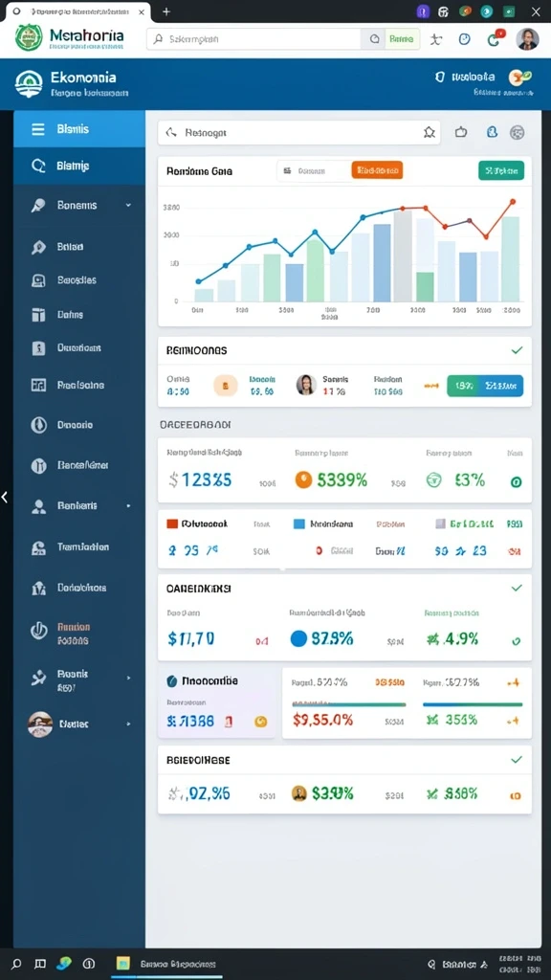Click the Dnaario sidebar circle icon
This screenshot has width=551, height=980.
[38, 425]
